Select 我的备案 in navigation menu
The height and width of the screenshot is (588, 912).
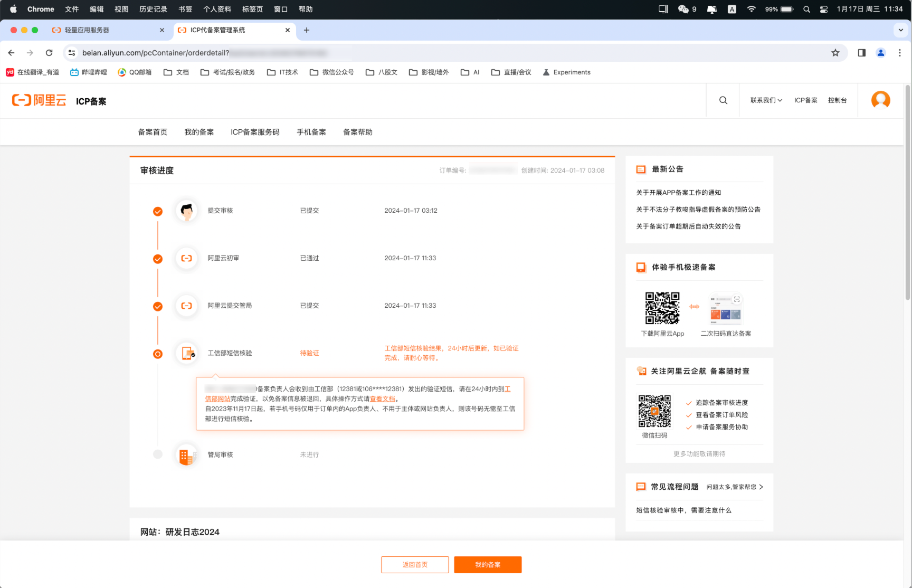click(199, 132)
